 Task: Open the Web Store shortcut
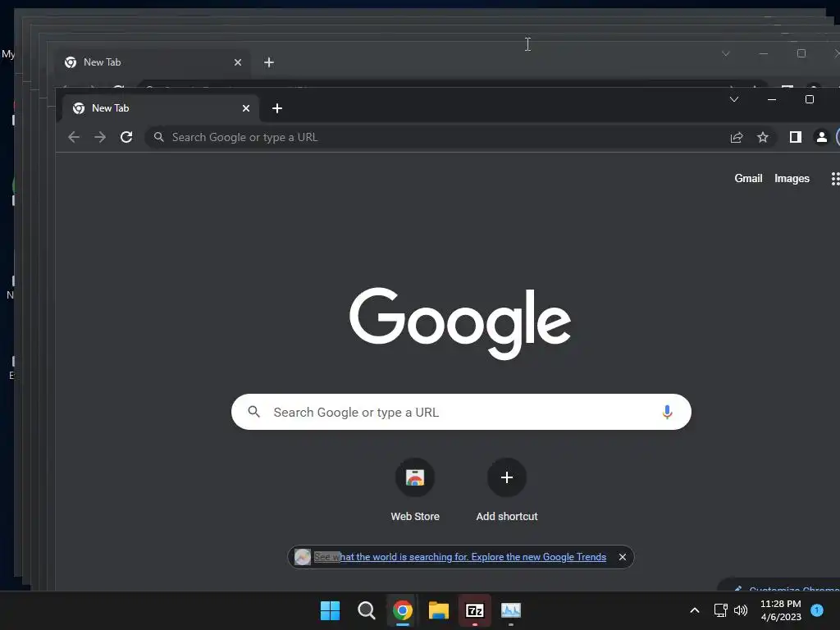415,490
